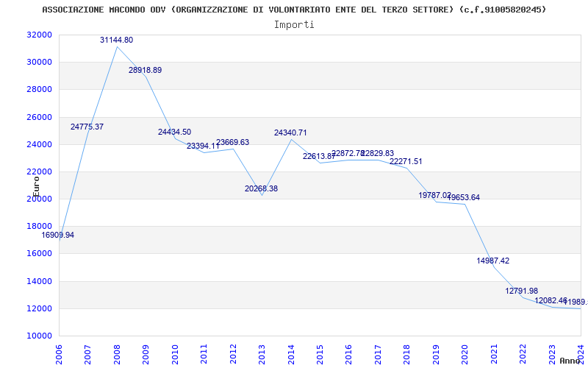The height and width of the screenshot is (368, 588).
Task: Click the 26000 y-axis tick label
Action: click(x=39, y=117)
